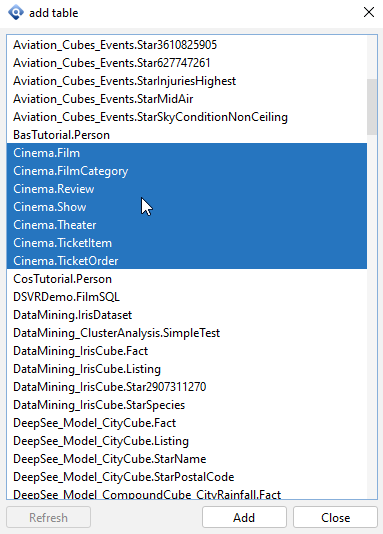
Task: Select Cinema.FilmCategory table entry
Action: (x=187, y=171)
